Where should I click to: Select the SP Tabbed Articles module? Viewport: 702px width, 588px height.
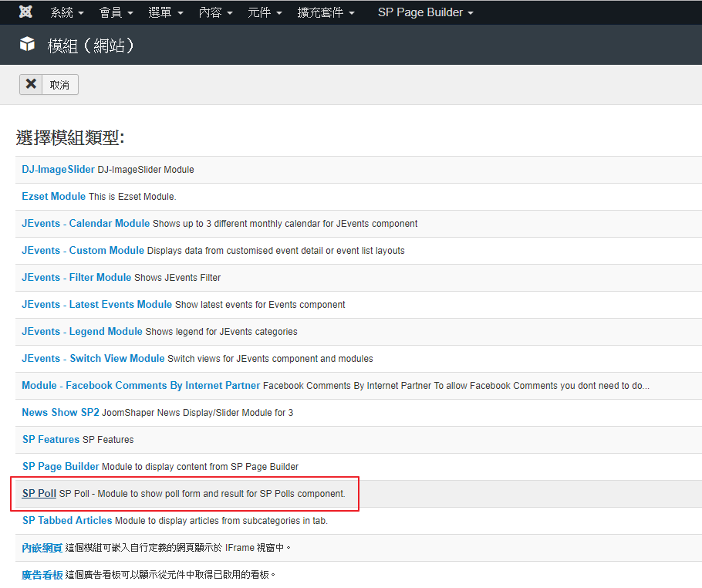point(67,521)
